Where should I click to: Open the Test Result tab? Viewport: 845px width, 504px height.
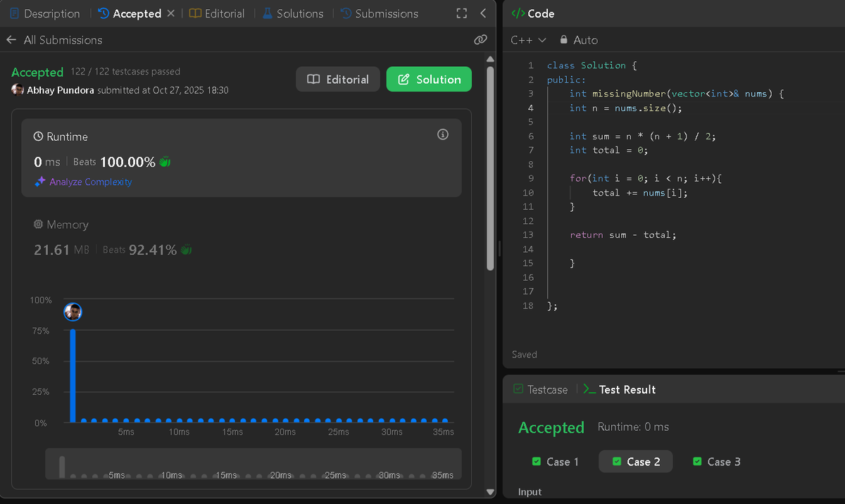(620, 389)
